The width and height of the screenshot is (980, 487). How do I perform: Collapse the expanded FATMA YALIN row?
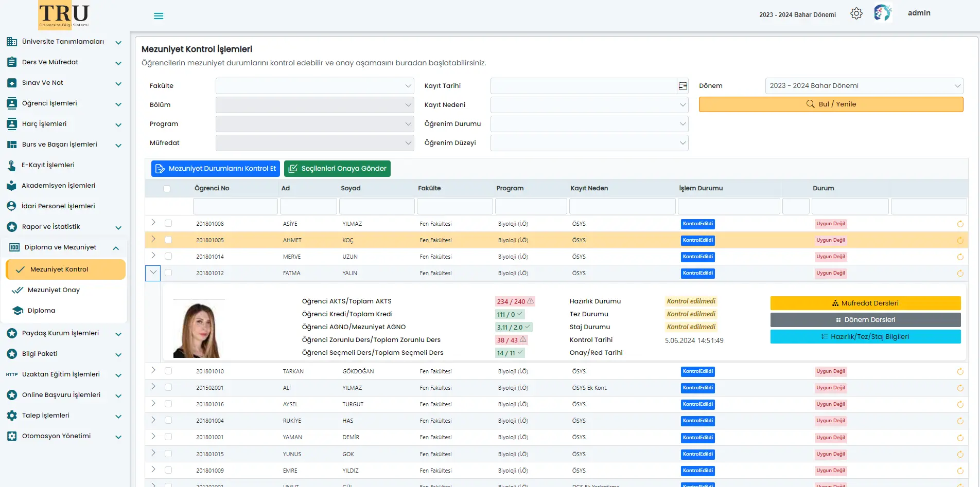pyautogui.click(x=153, y=273)
